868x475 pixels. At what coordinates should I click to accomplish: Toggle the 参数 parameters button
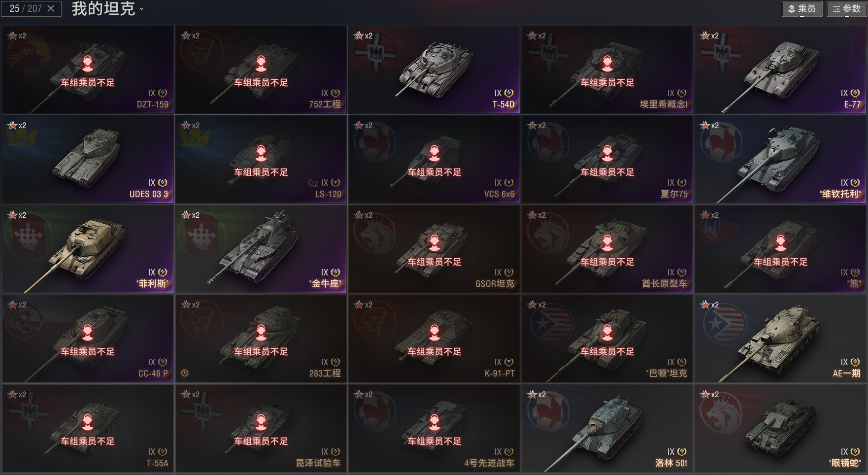pyautogui.click(x=847, y=8)
